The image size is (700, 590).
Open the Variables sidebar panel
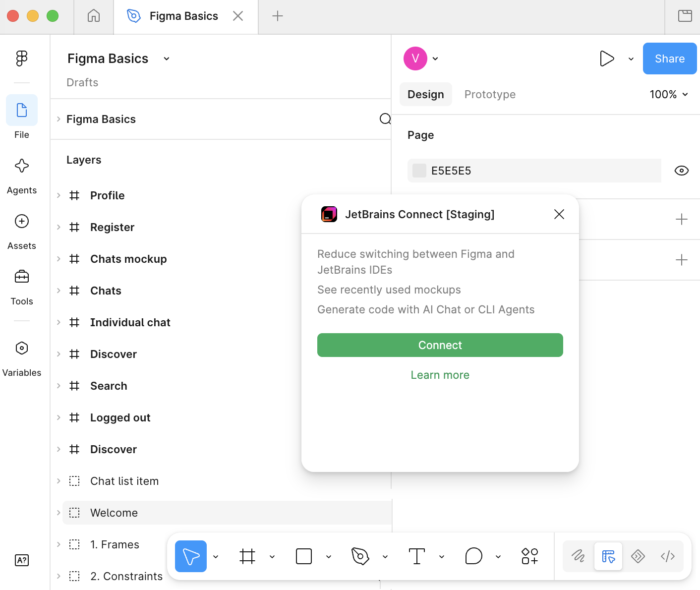[x=22, y=348]
